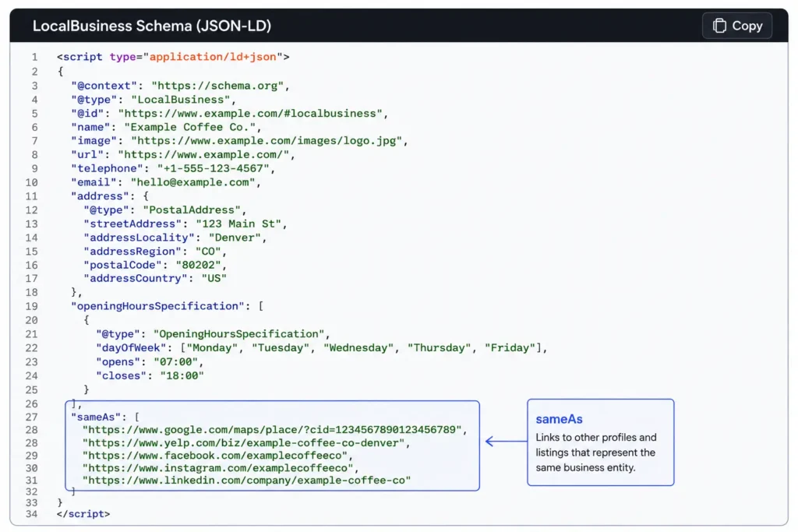Click the "123 Main St" street value
This screenshot has width=798, height=532.
238,224
